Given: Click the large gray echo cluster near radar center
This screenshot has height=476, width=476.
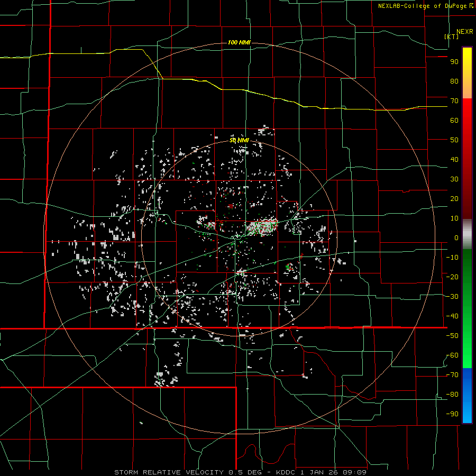Looking at the screenshot, I should [x=262, y=227].
